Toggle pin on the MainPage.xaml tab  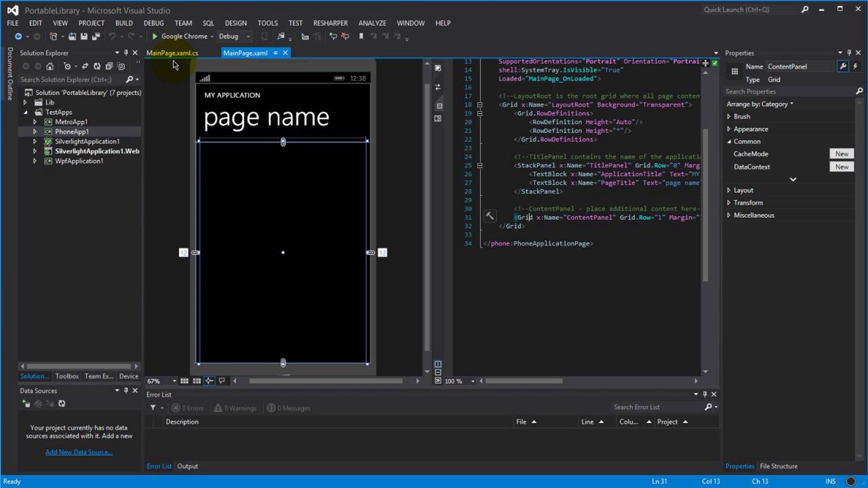coord(276,53)
